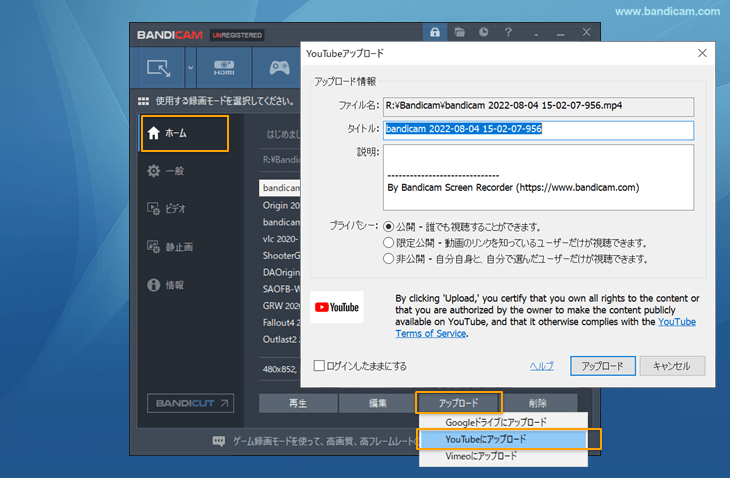The height and width of the screenshot is (478, 730).
Task: Select HDMI device recording mode
Action: coord(224,68)
